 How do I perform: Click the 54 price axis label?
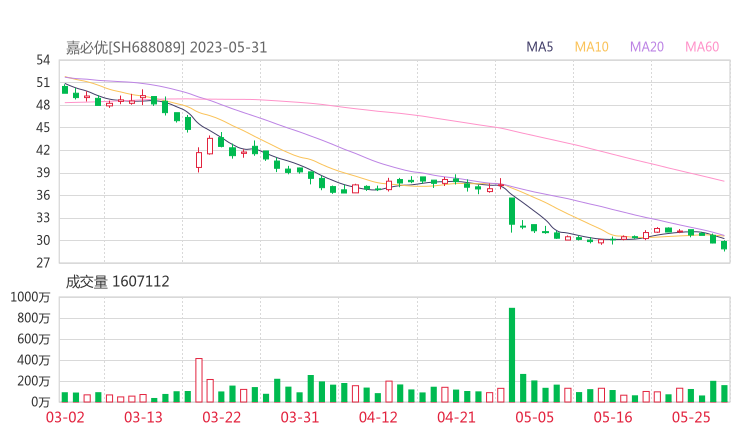point(43,60)
